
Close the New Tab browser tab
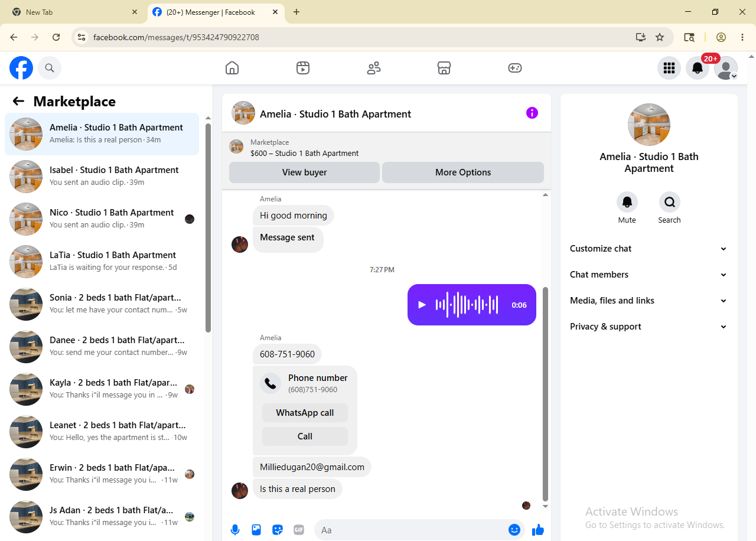point(135,12)
